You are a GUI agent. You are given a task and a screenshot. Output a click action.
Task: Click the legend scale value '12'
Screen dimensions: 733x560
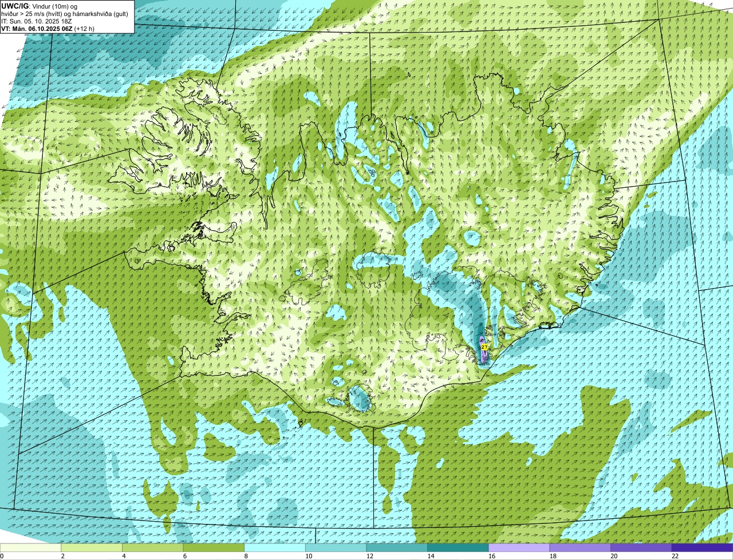369,556
